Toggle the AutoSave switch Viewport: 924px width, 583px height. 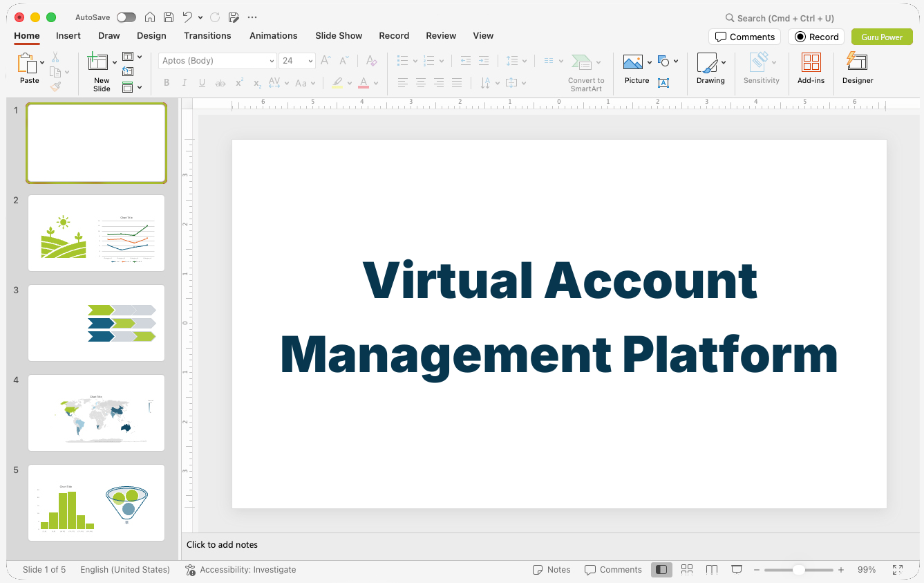coord(126,17)
